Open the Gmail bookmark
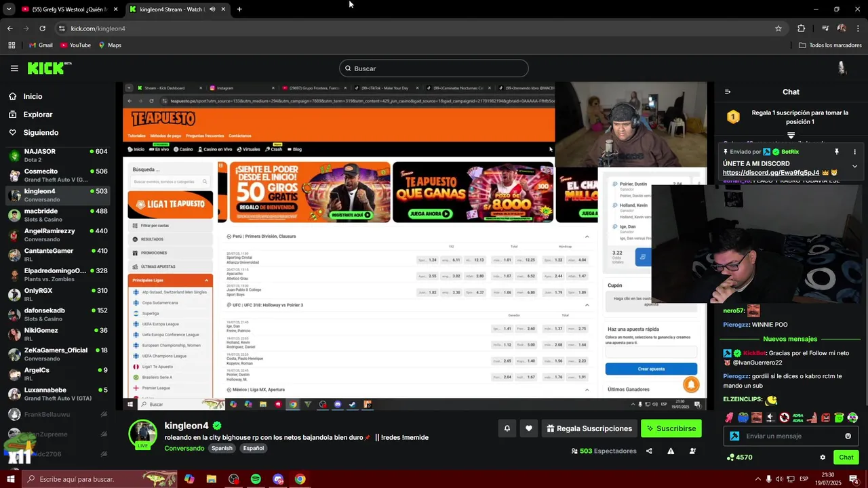The width and height of the screenshot is (868, 488). [x=41, y=45]
